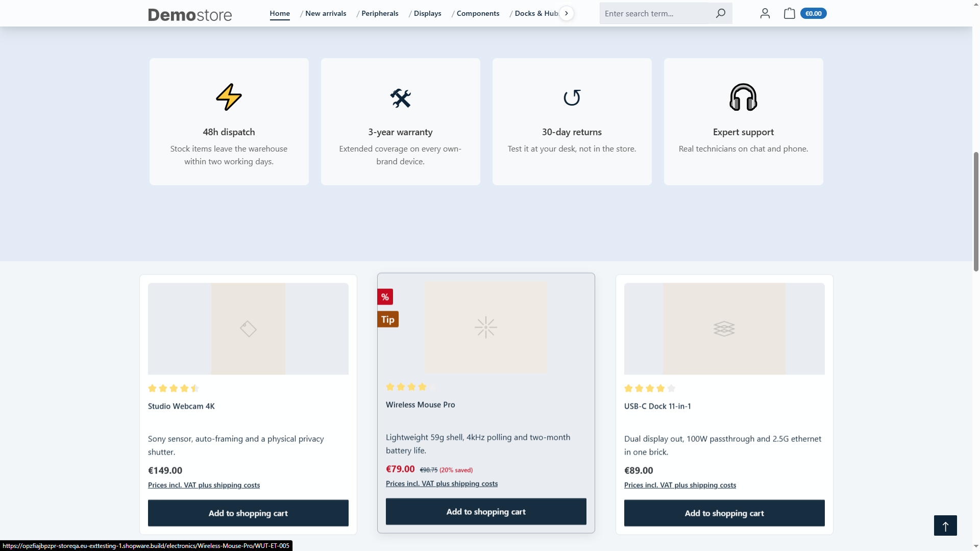Open VAT shipping costs link under Studio Webcam
The width and height of the screenshot is (980, 551).
(204, 485)
